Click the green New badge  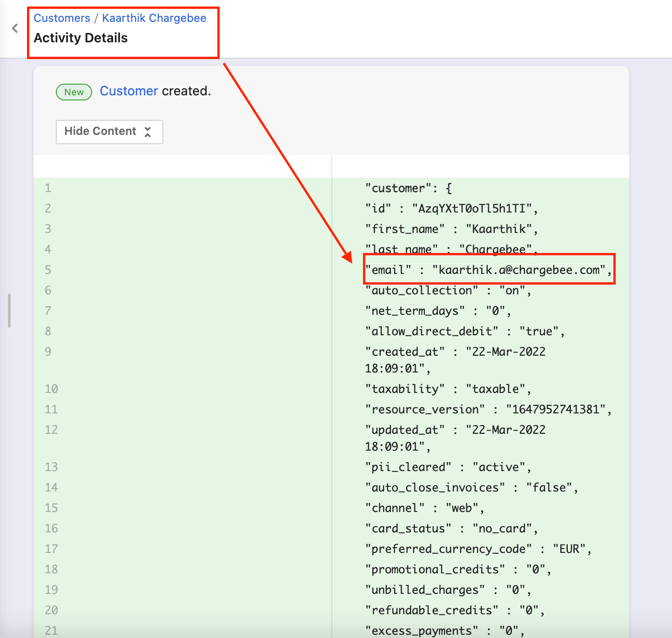[74, 92]
